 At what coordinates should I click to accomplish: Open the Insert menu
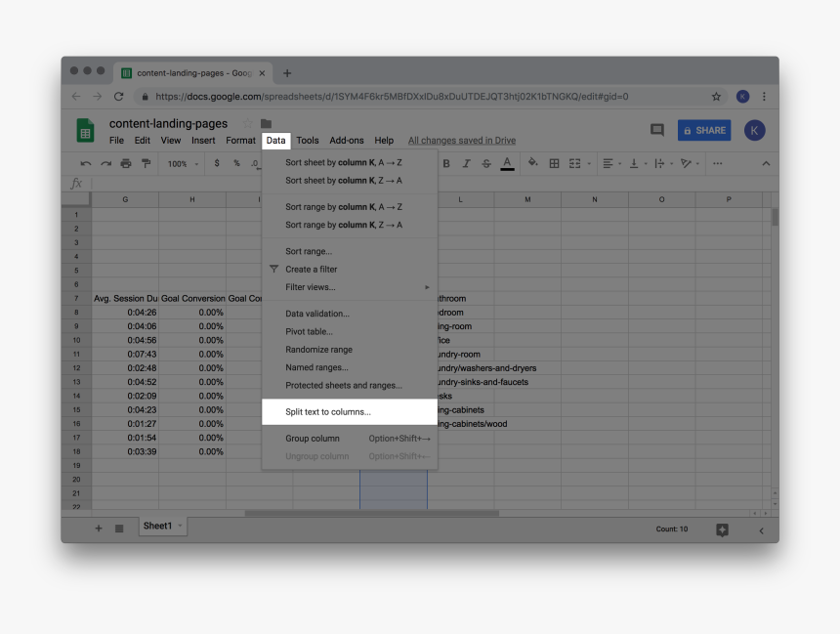(203, 141)
